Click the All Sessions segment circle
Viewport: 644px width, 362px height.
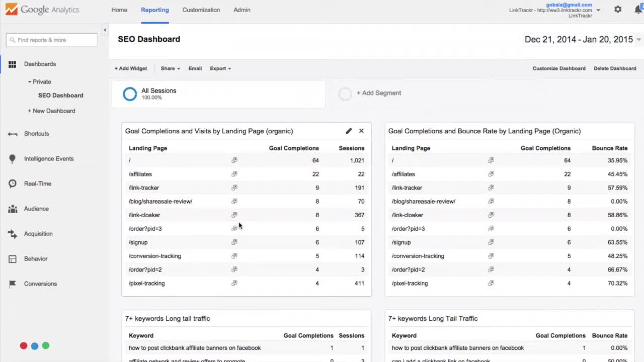130,94
